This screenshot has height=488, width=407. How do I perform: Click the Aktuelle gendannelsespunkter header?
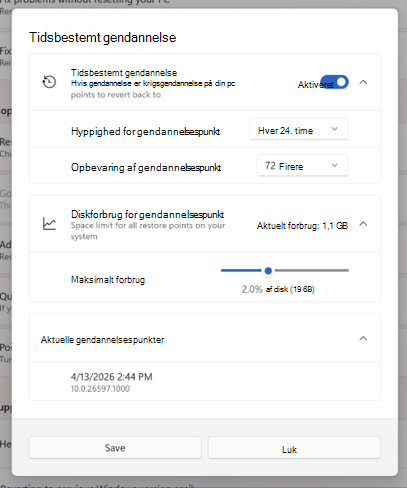[102, 340]
